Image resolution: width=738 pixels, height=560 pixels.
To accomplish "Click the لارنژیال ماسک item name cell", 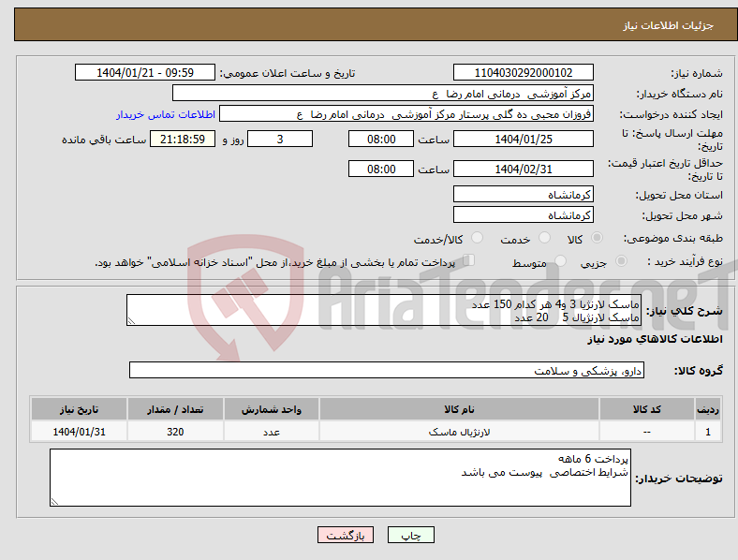I will pos(459,432).
